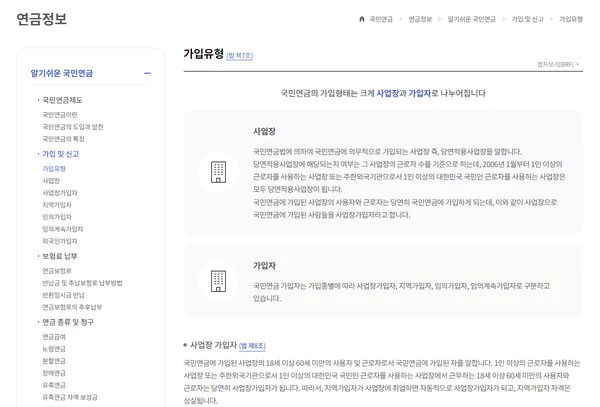Select 연금 종류 및 청구 sidebar section
The height and width of the screenshot is (407, 600).
68,322
